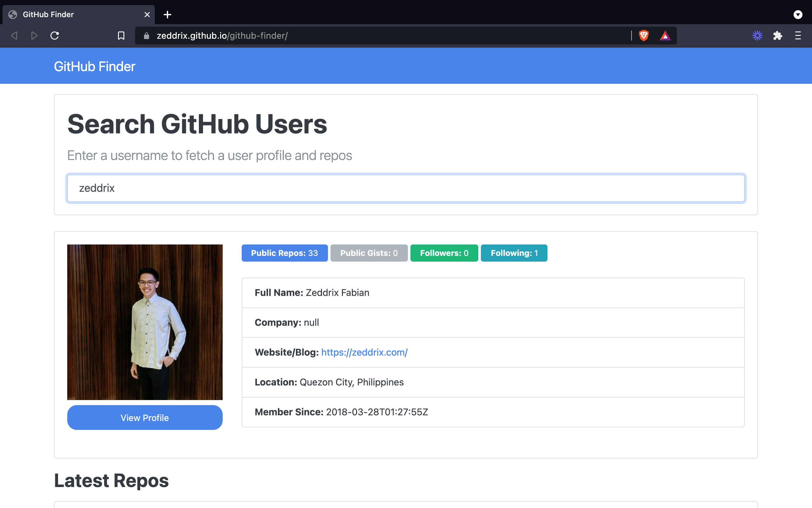The width and height of the screenshot is (812, 508).
Task: Click the browser forward arrow
Action: 34,36
